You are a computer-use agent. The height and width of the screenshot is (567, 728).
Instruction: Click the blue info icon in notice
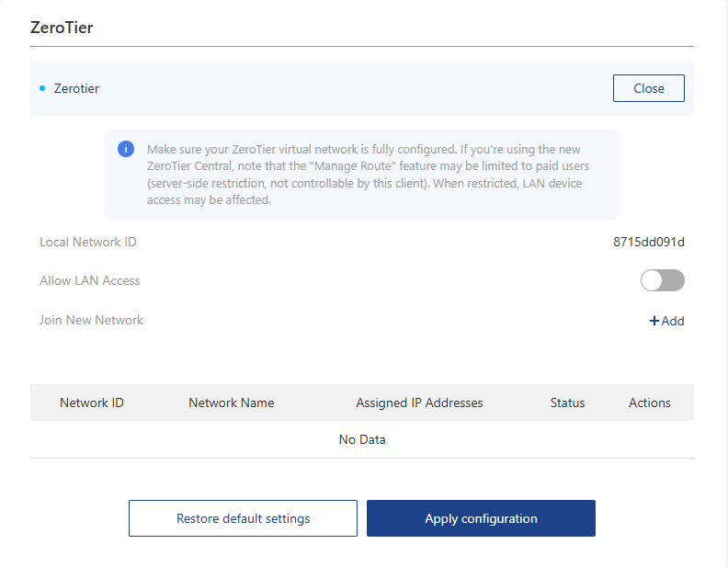click(x=126, y=149)
